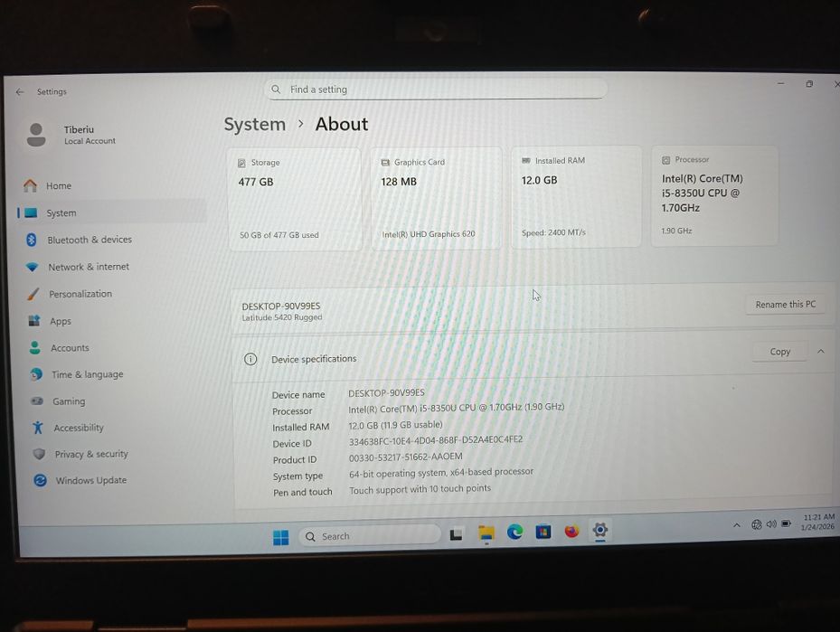Open network status in system tray
This screenshot has width=840, height=632.
(757, 525)
